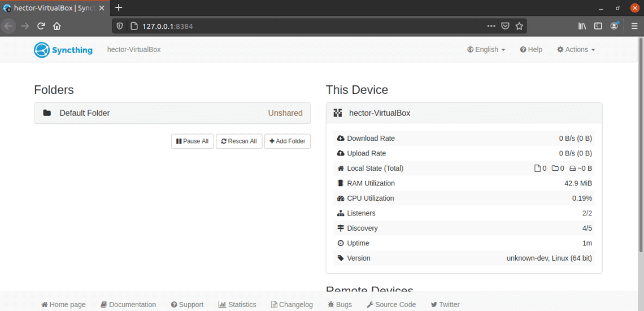Click the Local State home icon
644x311 pixels.
tap(340, 169)
